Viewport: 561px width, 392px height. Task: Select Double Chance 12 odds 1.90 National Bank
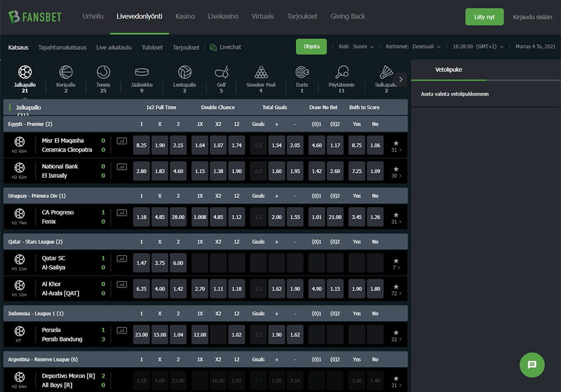[x=237, y=171]
